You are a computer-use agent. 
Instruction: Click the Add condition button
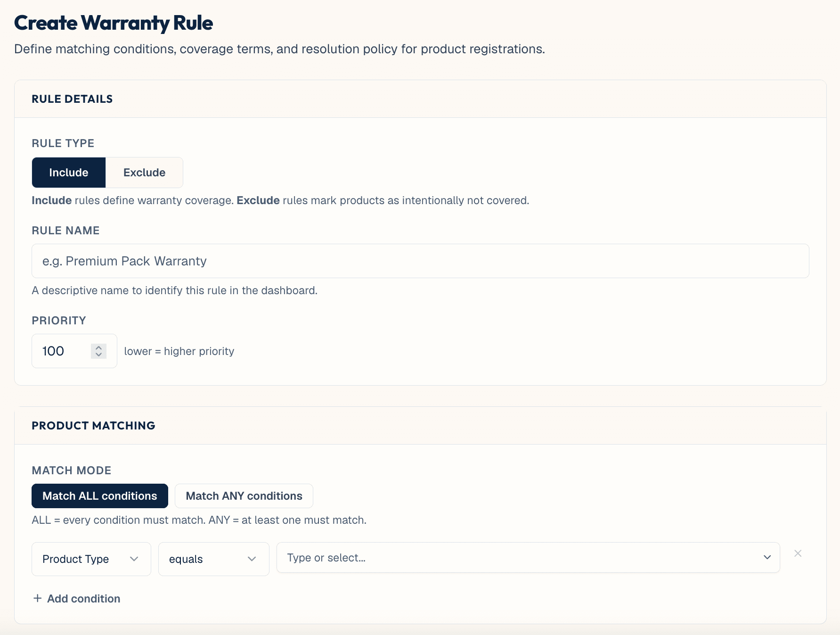[x=77, y=599]
